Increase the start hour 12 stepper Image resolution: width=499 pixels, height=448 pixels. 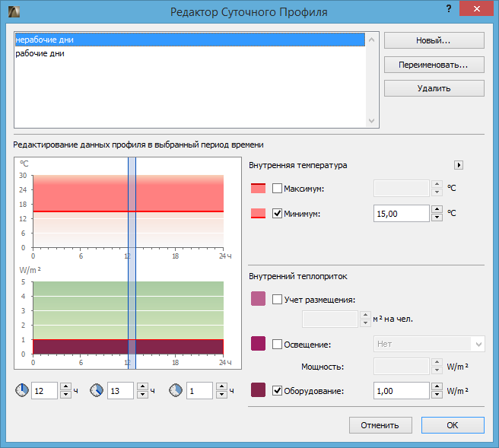[65, 386]
